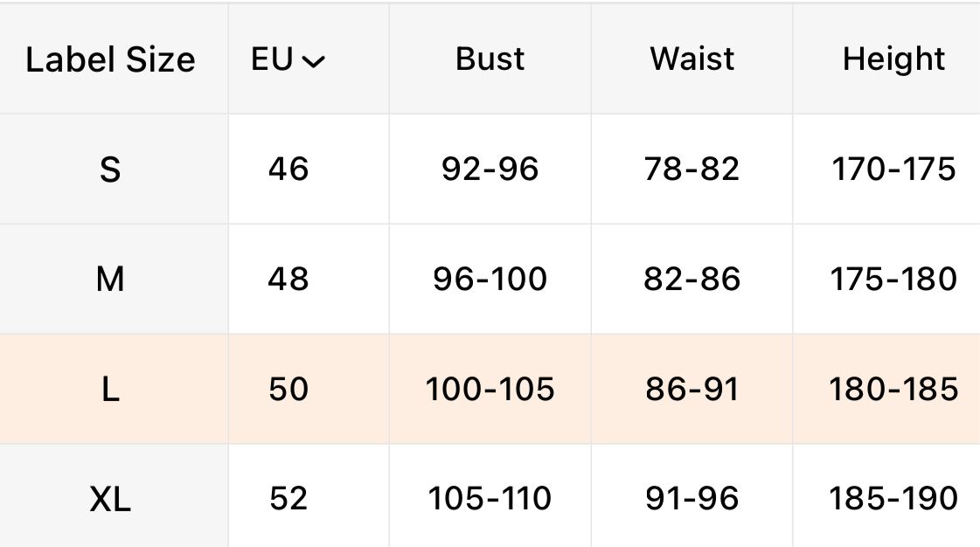Select the S label size row
The height and width of the screenshot is (547, 980).
110,170
